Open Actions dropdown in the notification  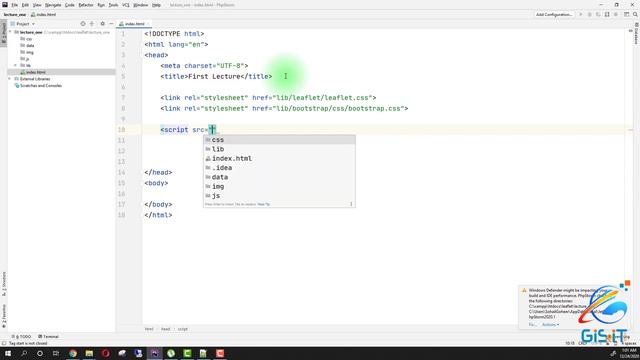(551, 325)
